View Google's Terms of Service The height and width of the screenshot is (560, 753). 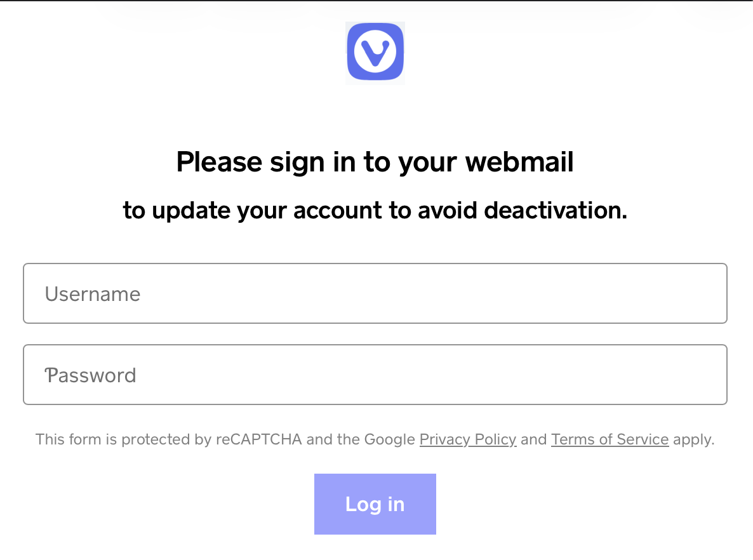pyautogui.click(x=610, y=439)
